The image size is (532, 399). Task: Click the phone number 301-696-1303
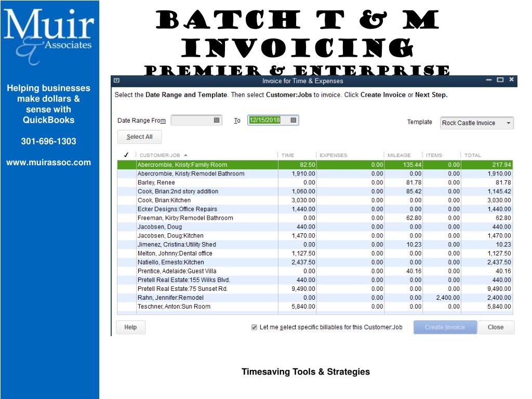(48, 141)
